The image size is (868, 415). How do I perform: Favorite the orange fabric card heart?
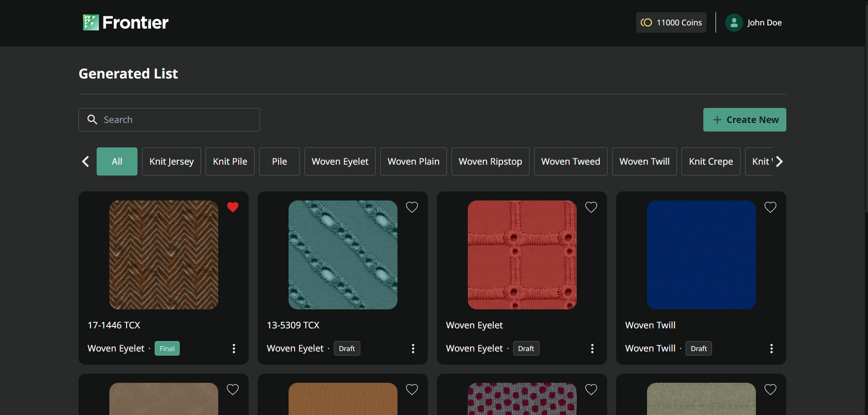pyautogui.click(x=412, y=390)
